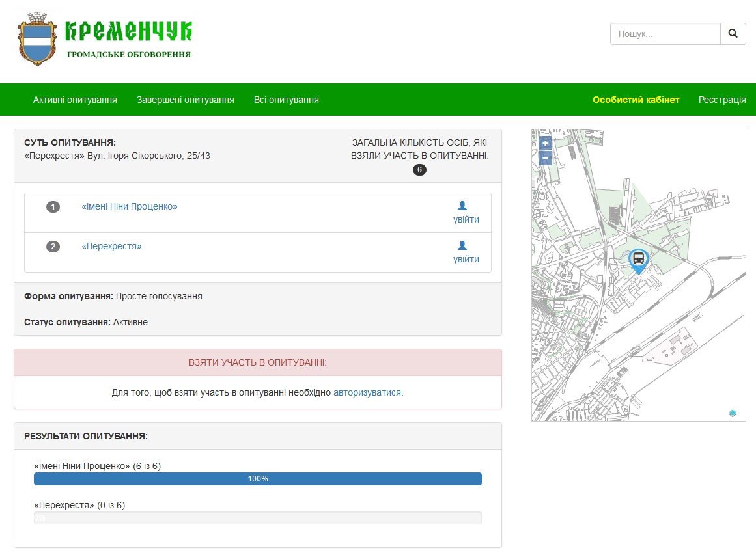Open the «імені Ніни Проценко» option link
This screenshot has height=555, width=756.
pyautogui.click(x=130, y=206)
